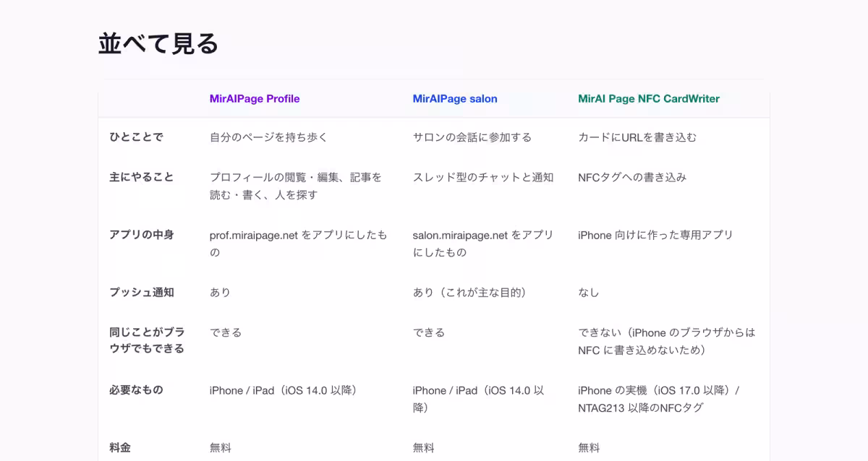Click the cell スレッド型のチャットと通知
The width and height of the screenshot is (868, 461).
[x=483, y=177]
